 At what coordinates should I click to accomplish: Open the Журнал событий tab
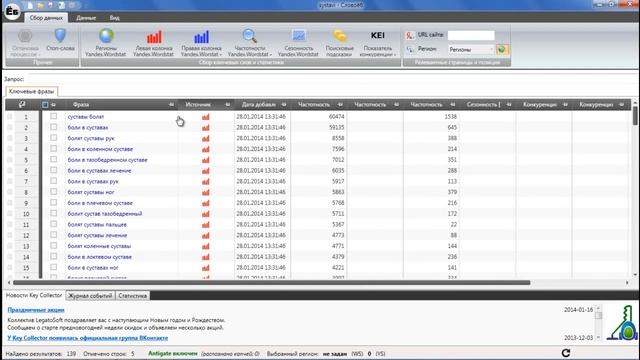pyautogui.click(x=90, y=296)
